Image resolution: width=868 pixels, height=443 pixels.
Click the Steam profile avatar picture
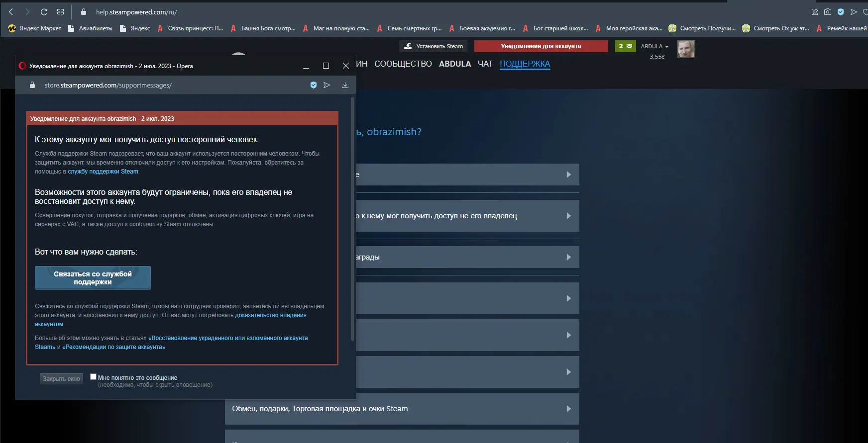pyautogui.click(x=686, y=49)
